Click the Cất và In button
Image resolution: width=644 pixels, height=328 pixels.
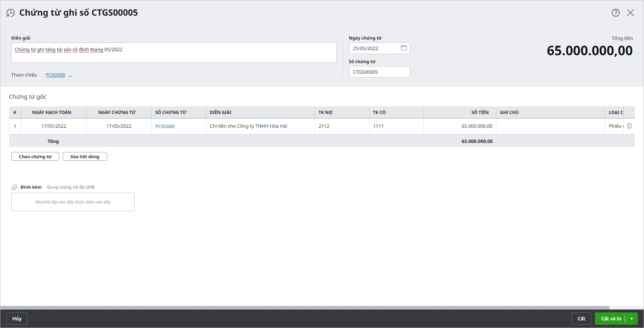click(x=611, y=319)
